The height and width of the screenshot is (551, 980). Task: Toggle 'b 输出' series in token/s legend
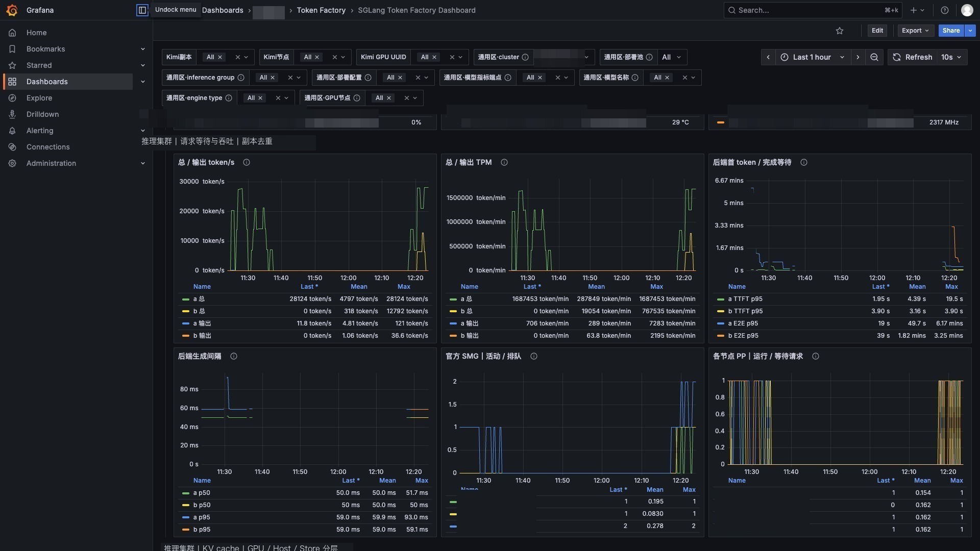(x=202, y=336)
